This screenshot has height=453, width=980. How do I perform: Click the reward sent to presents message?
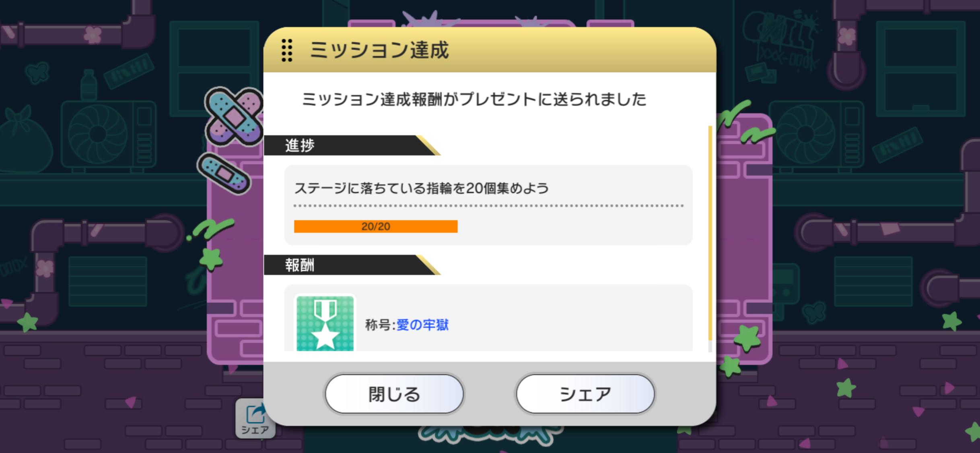(474, 99)
